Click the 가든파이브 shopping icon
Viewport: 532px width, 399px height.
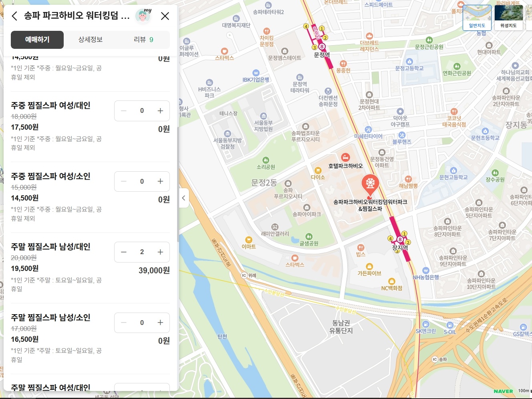369,267
